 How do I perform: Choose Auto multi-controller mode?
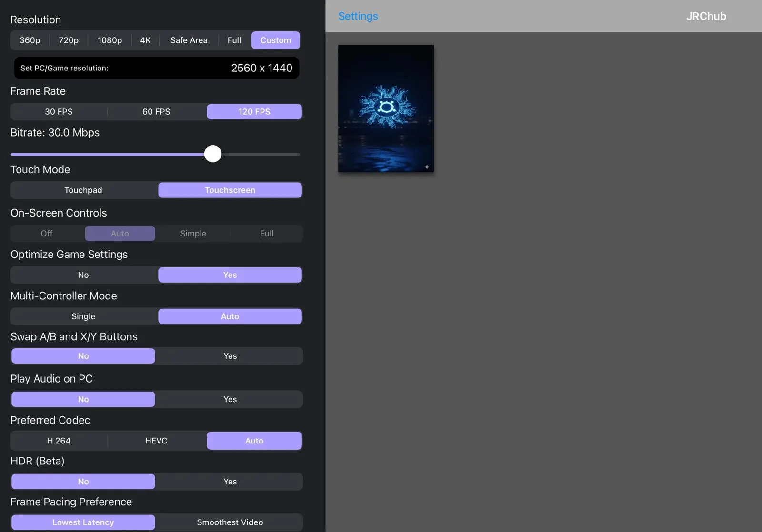click(230, 316)
